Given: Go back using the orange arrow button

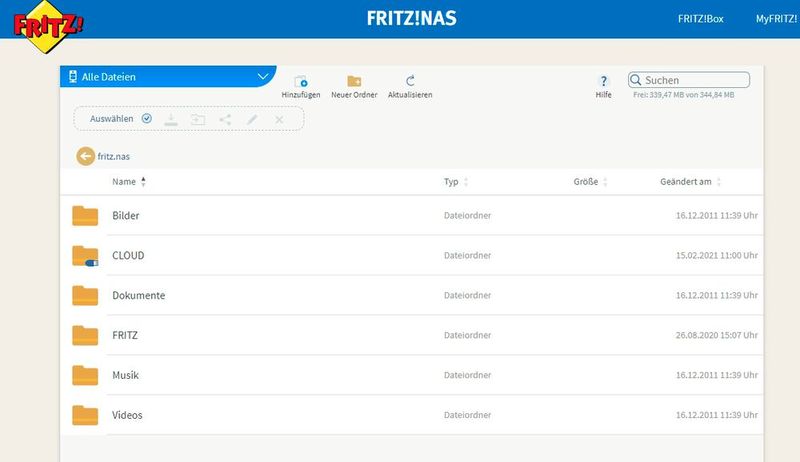Looking at the screenshot, I should (86, 156).
